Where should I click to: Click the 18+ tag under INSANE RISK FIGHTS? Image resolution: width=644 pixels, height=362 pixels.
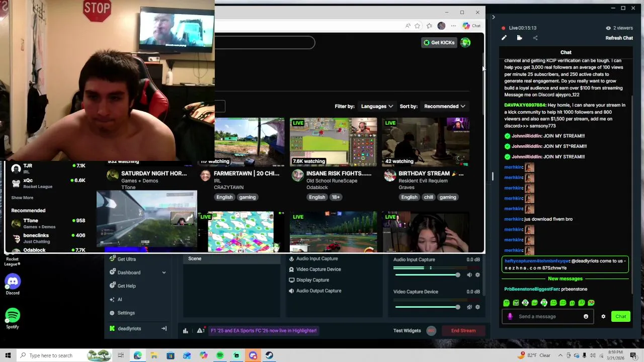[x=336, y=197]
